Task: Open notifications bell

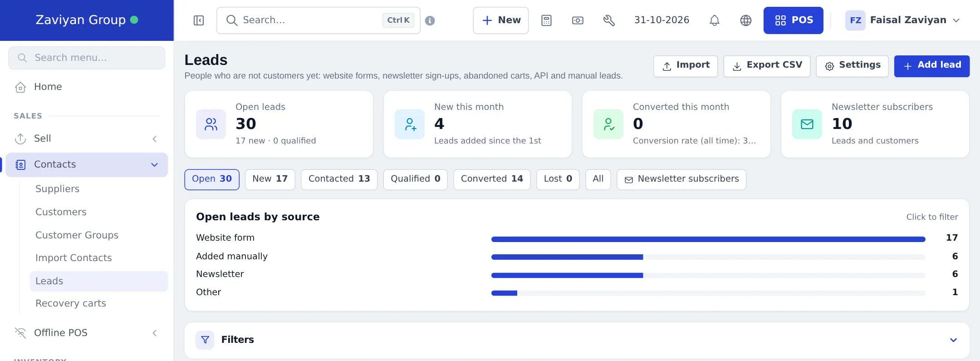Action: pos(715,20)
